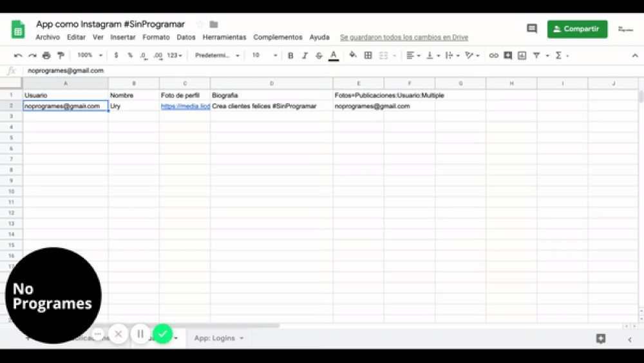This screenshot has height=363, width=644.
Task: Collapse the toolbar with the up chevron
Action: [x=635, y=55]
